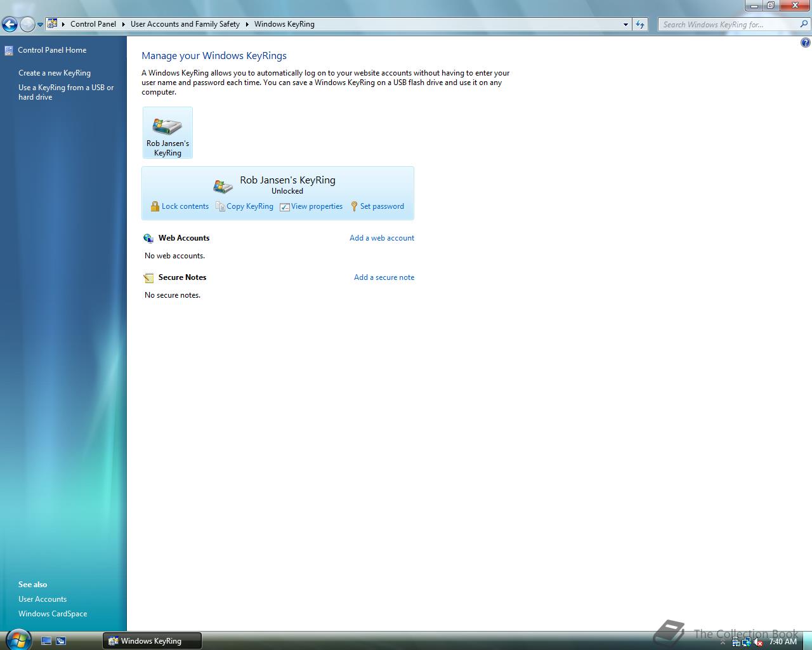Click the padlock icon for Lock contents

(x=155, y=206)
